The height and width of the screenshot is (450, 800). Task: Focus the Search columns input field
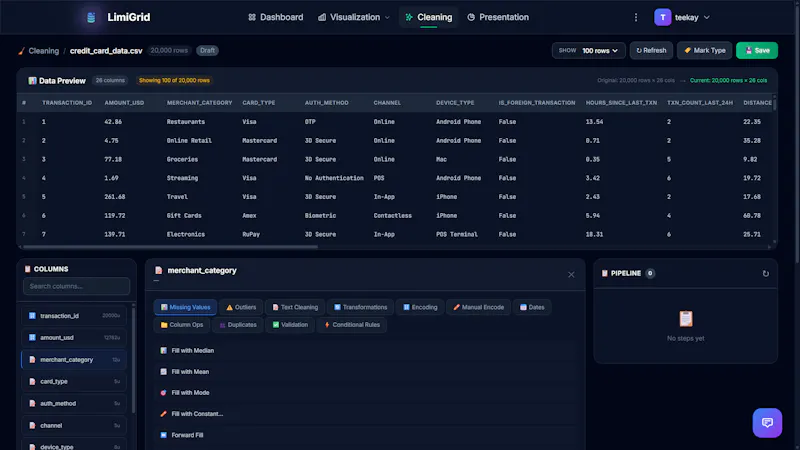[x=77, y=286]
